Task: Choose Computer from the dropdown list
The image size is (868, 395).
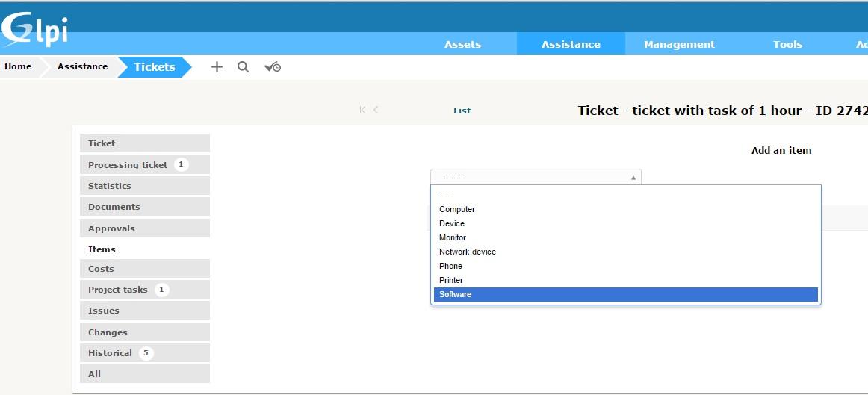Action: click(x=625, y=209)
